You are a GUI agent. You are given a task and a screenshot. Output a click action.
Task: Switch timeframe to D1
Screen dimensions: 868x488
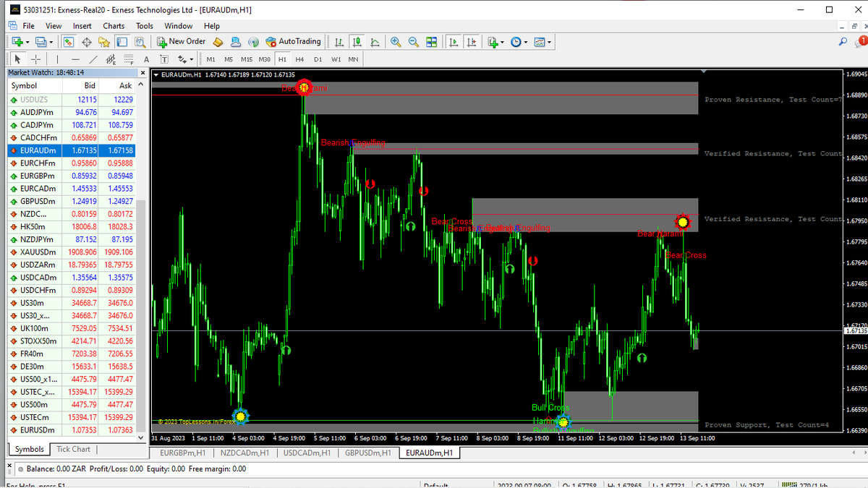318,59
